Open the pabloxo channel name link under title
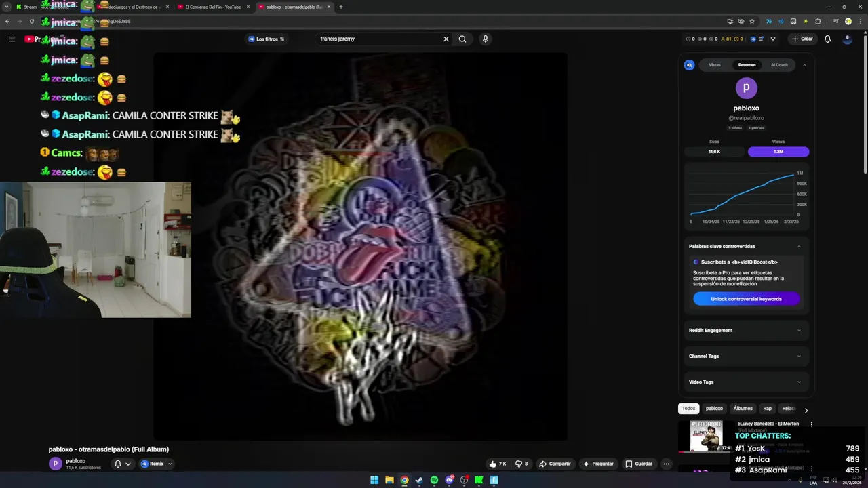This screenshot has height=488, width=868. coord(76,461)
